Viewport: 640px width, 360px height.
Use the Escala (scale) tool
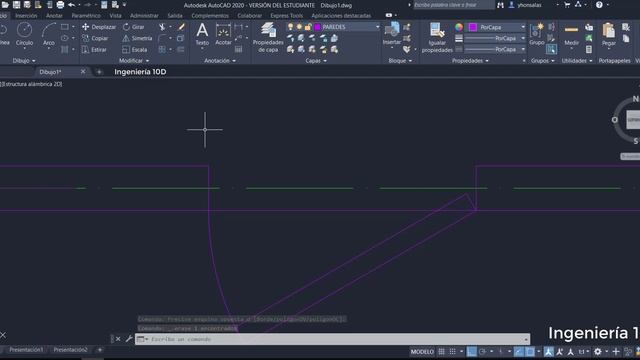click(135, 50)
